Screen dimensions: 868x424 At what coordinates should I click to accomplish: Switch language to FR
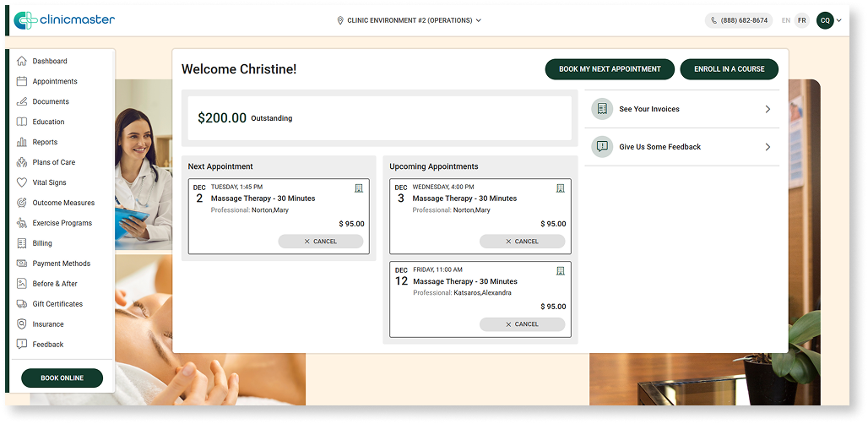[801, 20]
